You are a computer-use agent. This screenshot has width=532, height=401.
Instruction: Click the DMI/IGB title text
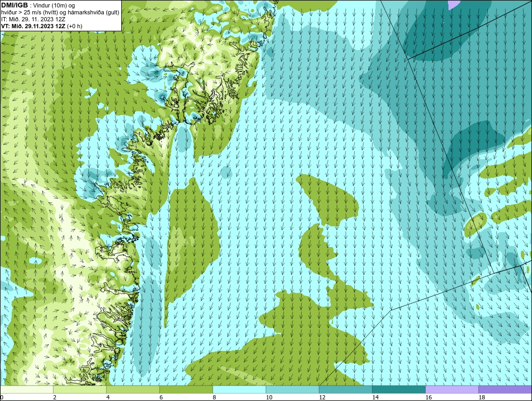14,5
